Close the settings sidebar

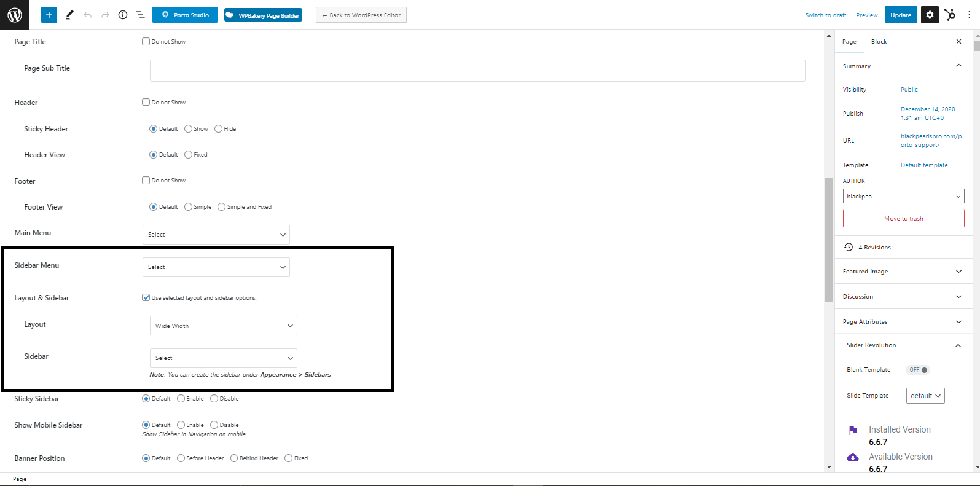tap(958, 42)
